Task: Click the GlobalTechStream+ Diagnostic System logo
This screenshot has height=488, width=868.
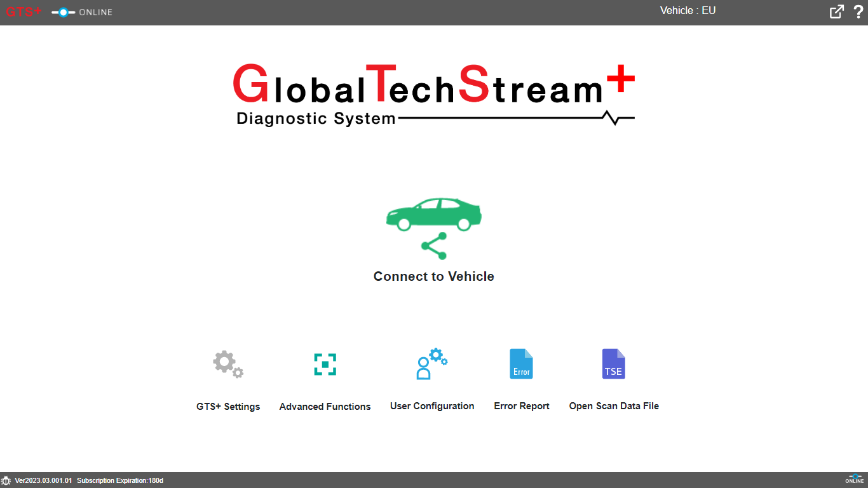Action: [x=434, y=94]
